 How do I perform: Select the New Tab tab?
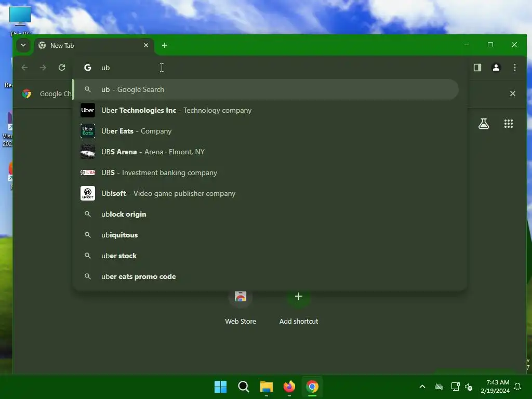[x=94, y=46]
